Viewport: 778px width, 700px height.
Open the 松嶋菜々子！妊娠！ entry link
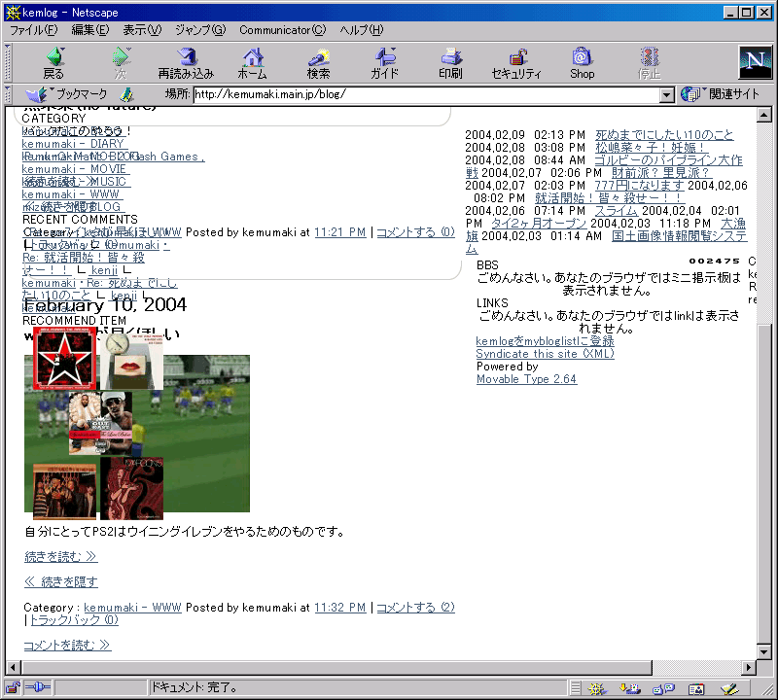(x=651, y=148)
